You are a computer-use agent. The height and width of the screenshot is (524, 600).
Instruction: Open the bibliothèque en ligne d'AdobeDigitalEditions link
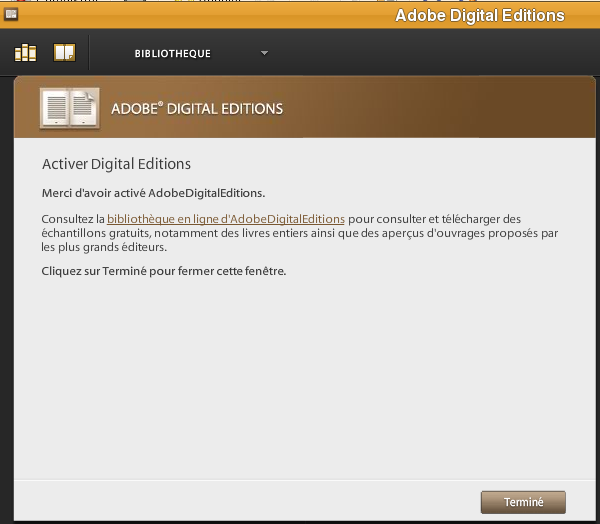[226, 219]
